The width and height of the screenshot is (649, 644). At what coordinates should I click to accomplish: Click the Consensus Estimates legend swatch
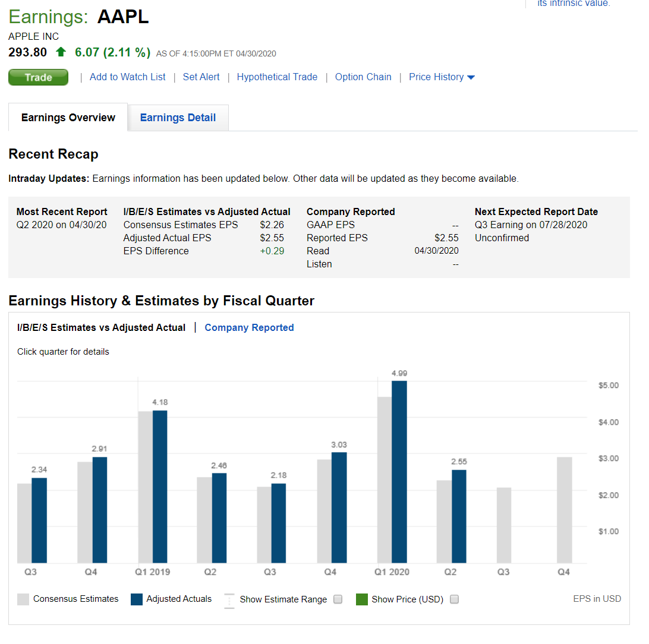click(x=23, y=599)
